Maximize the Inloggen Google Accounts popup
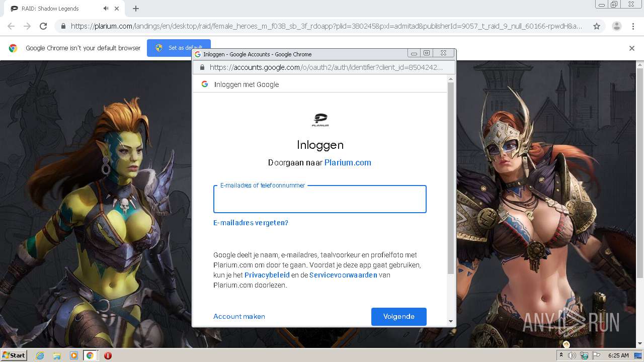The image size is (644, 362). [427, 53]
